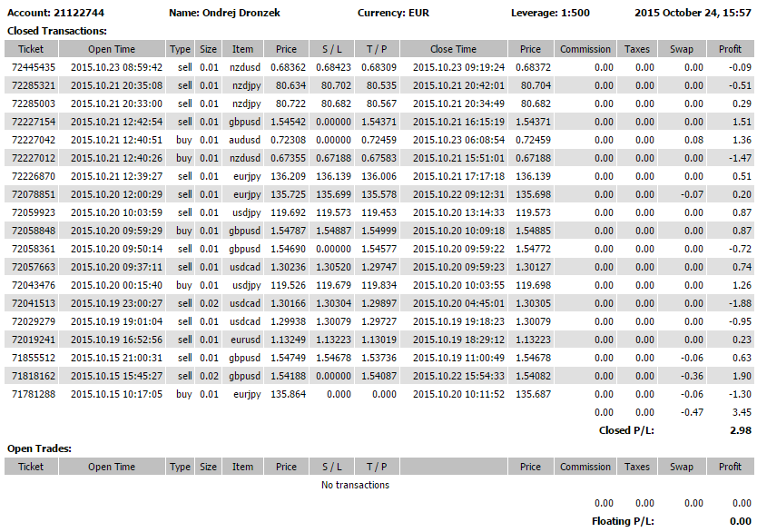Click the Floating P/L: label
The height and width of the screenshot is (532, 757).
[x=624, y=521]
